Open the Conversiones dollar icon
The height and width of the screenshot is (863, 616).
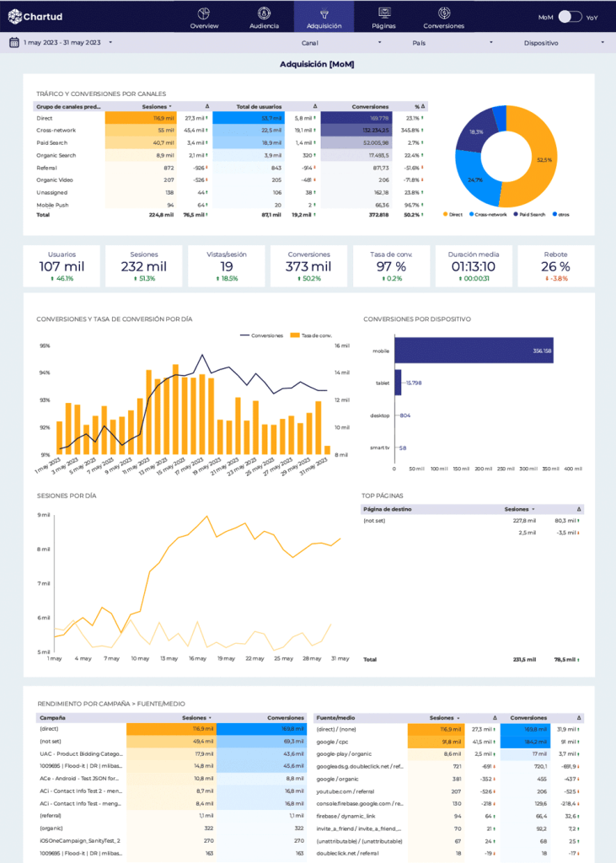(x=444, y=13)
